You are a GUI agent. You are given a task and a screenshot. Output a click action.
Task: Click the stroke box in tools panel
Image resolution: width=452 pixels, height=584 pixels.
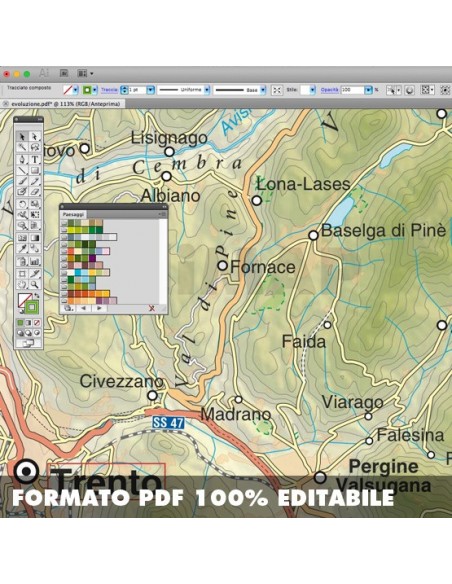click(x=32, y=306)
